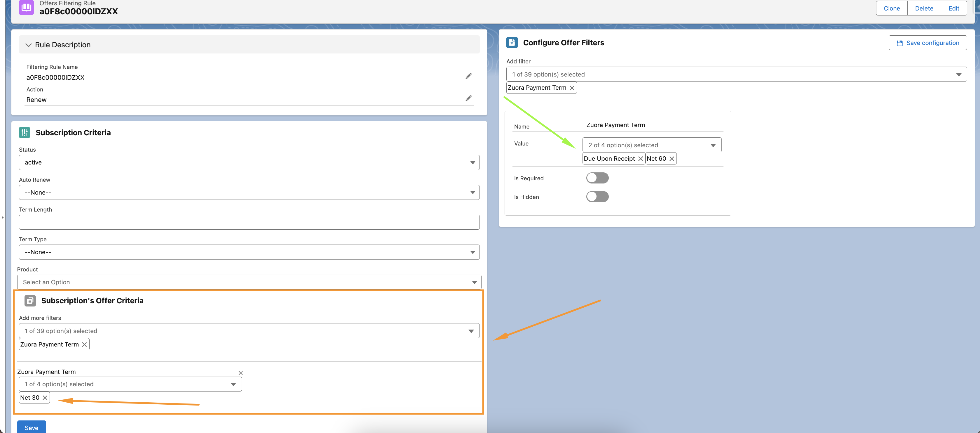Viewport: 980px width, 433px height.
Task: Open the Status dropdown showing active
Action: point(249,162)
